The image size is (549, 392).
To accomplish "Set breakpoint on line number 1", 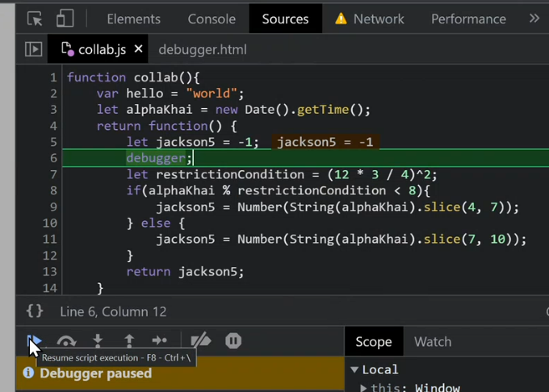I will (x=52, y=77).
